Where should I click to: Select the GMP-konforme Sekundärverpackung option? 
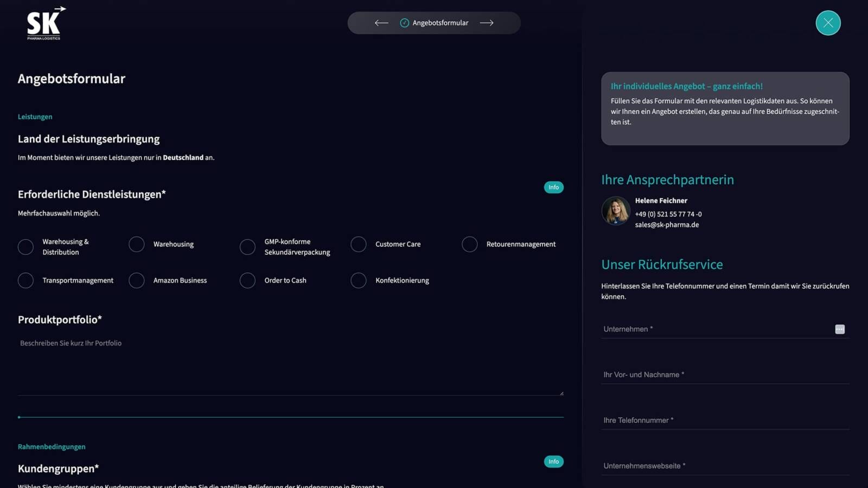(247, 247)
